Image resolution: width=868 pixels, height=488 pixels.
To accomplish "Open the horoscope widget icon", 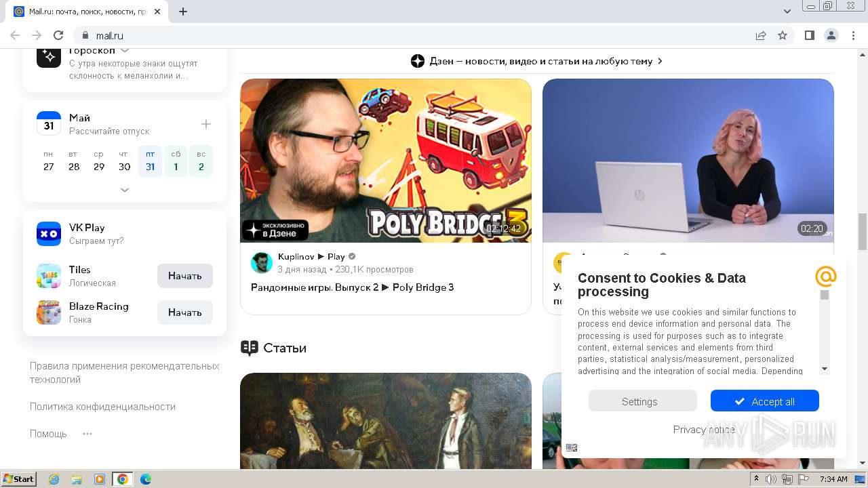I will point(49,58).
